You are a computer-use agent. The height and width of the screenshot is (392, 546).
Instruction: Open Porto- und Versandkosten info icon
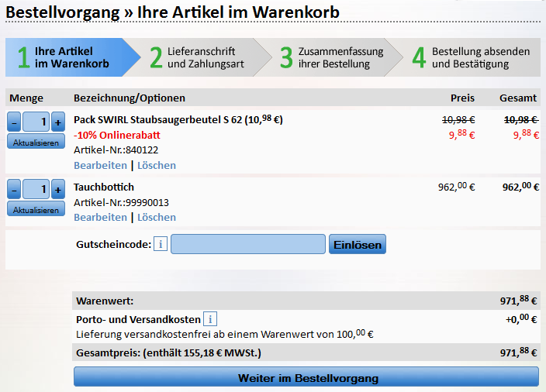coord(210,319)
